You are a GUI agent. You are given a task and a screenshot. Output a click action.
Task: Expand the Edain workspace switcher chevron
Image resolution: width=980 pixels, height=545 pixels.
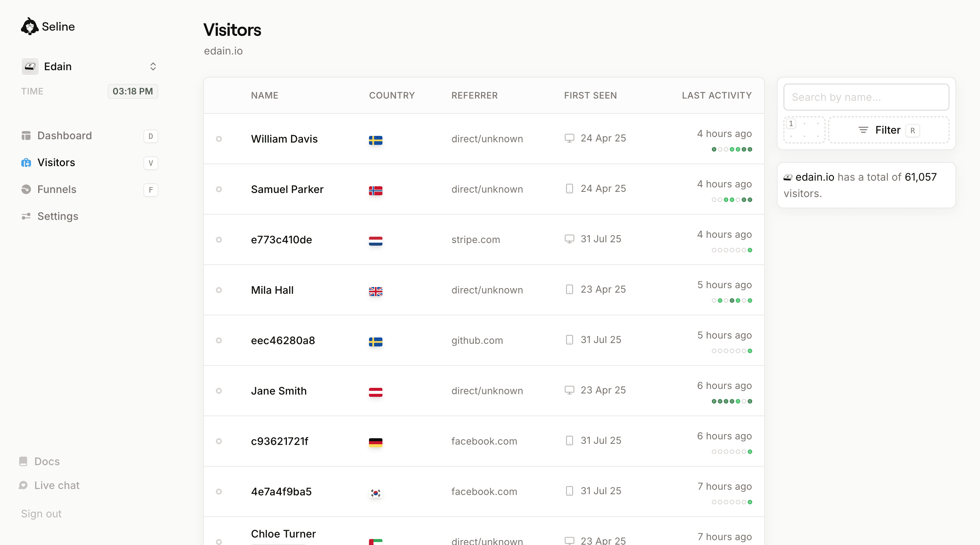(x=153, y=66)
